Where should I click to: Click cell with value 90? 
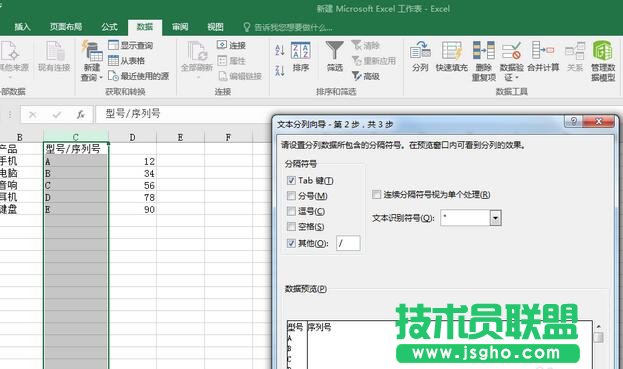tap(132, 209)
